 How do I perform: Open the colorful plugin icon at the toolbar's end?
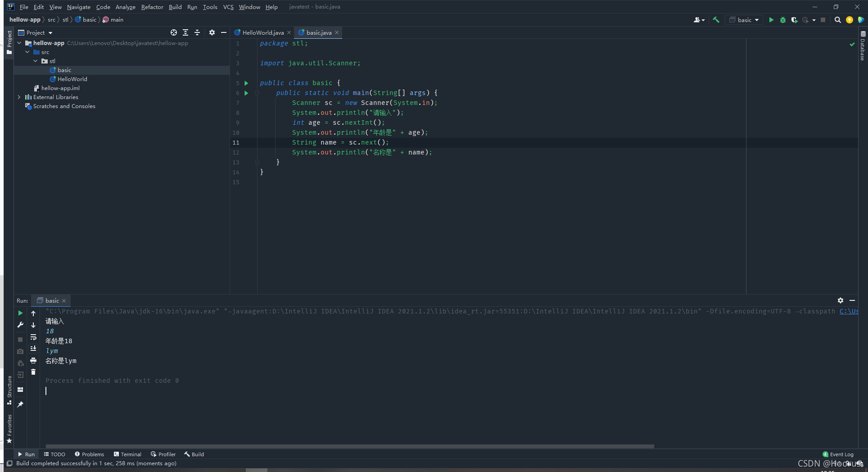click(861, 20)
